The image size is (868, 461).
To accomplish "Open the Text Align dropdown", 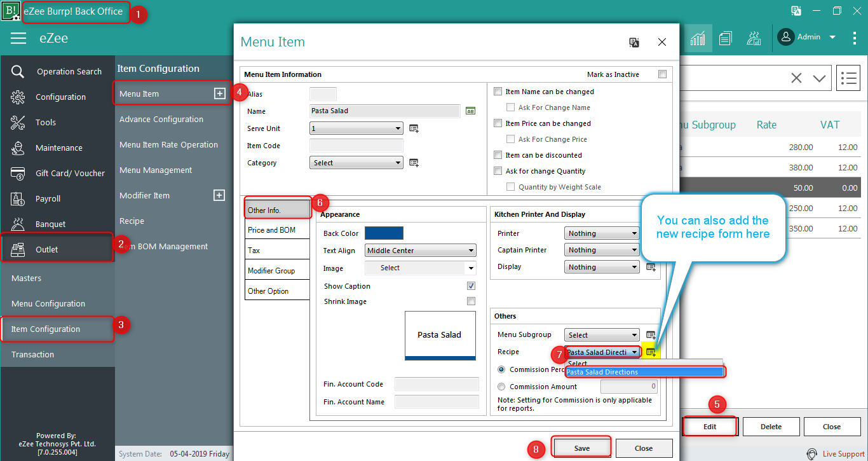I will [420, 251].
